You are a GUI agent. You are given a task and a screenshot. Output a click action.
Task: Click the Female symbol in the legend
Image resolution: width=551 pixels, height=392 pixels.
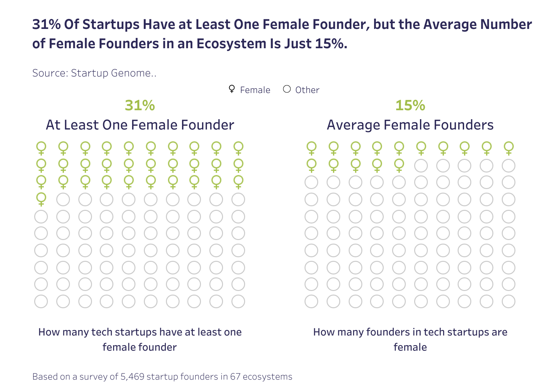coord(232,89)
